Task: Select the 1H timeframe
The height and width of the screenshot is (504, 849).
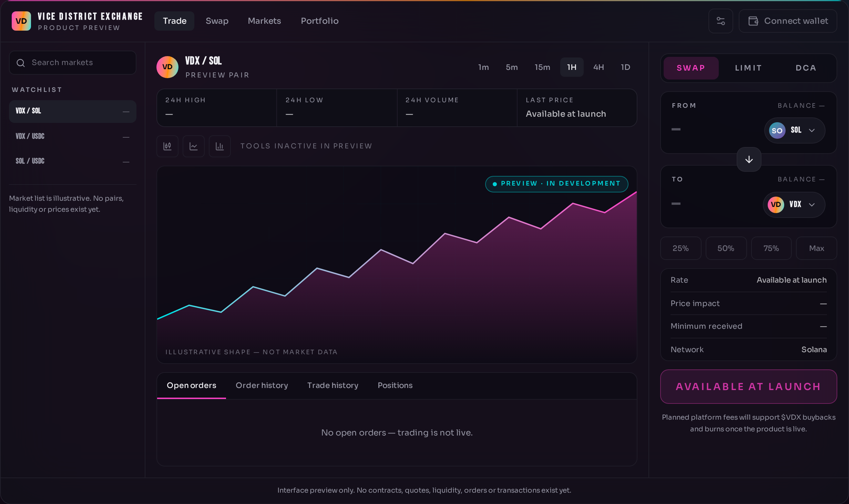Action: (x=572, y=67)
